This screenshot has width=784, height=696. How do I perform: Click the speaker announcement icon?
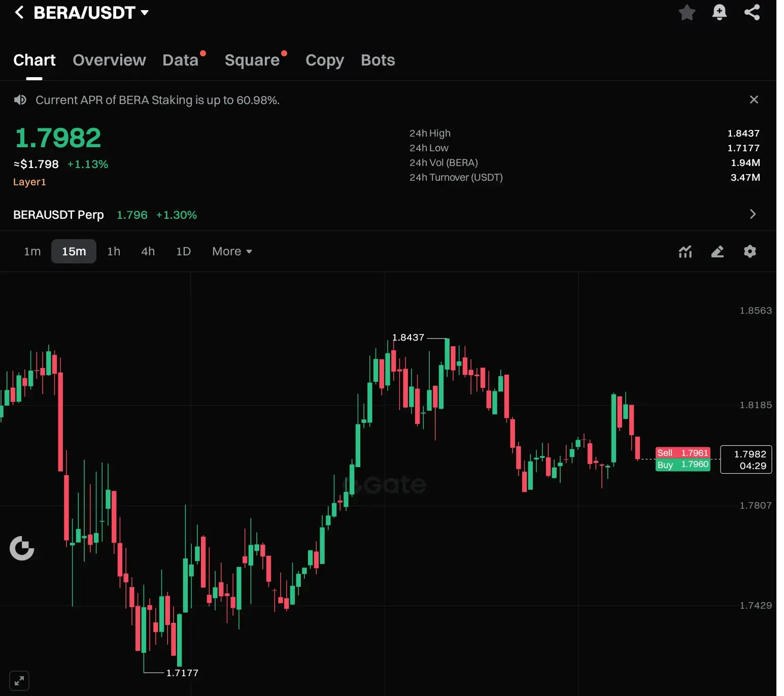pyautogui.click(x=20, y=100)
